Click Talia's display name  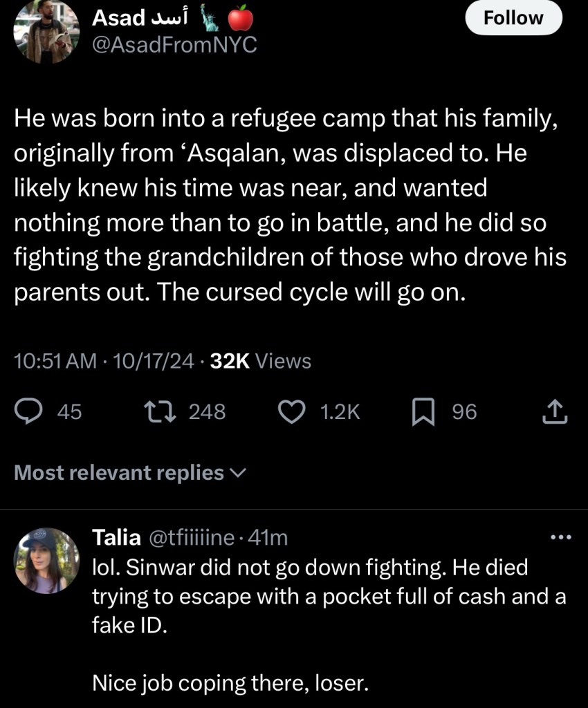(x=116, y=537)
